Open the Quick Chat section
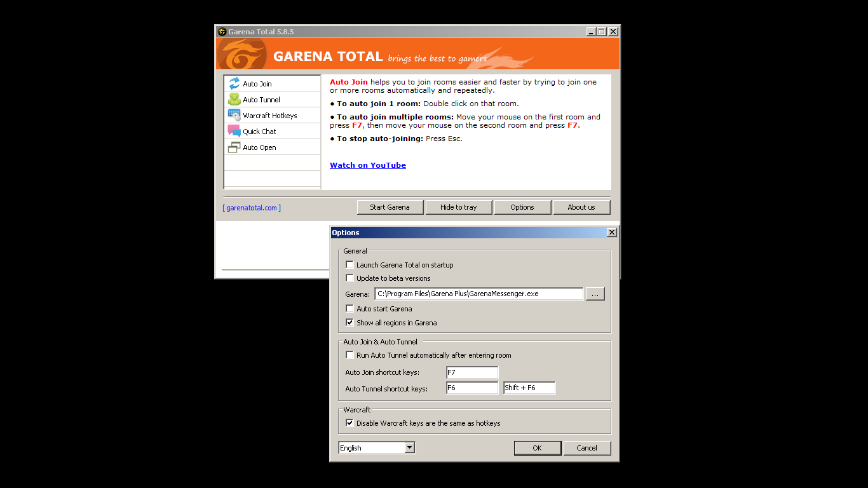Viewport: 868px width, 488px height. click(x=273, y=131)
